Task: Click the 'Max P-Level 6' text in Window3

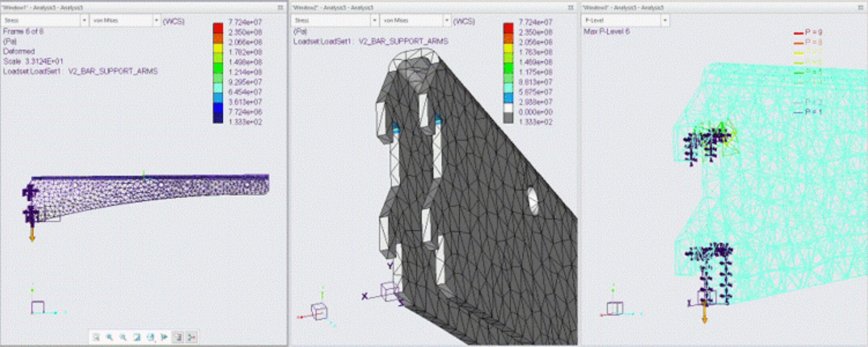Action: pyautogui.click(x=606, y=32)
